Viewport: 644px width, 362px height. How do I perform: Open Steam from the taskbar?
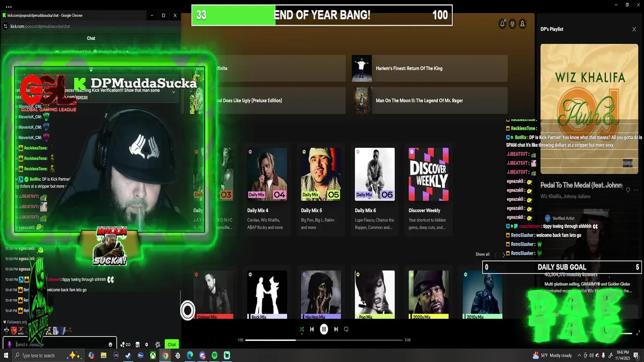[128, 355]
